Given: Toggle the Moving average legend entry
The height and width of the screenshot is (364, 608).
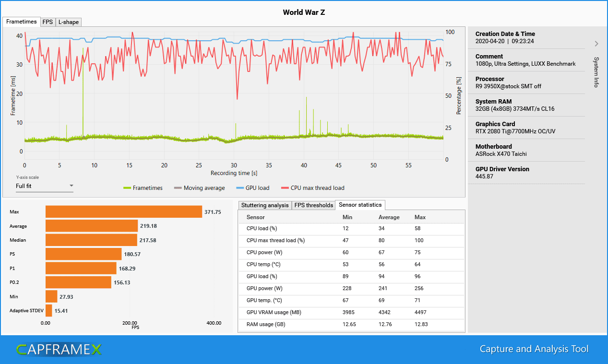Looking at the screenshot, I should coord(199,188).
